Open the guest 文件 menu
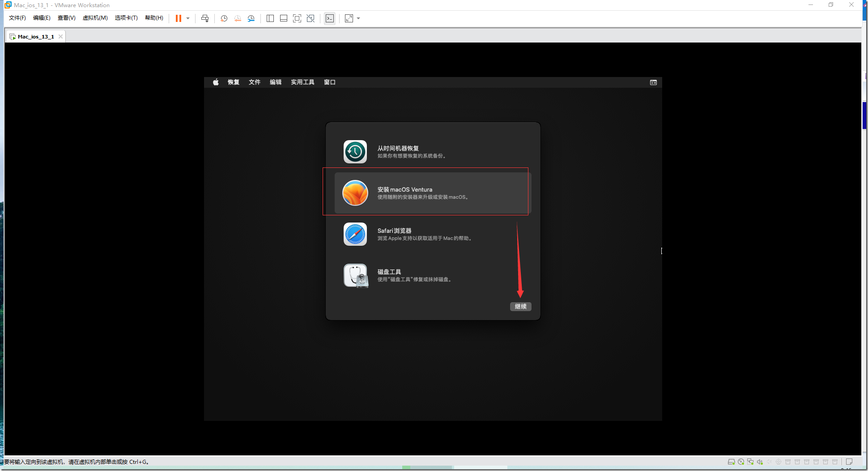The width and height of the screenshot is (868, 471). [x=255, y=82]
